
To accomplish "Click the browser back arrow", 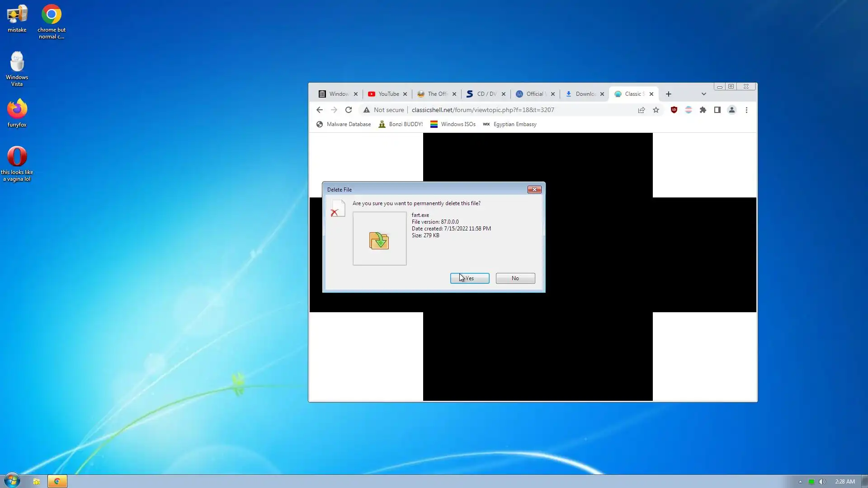I will [320, 110].
